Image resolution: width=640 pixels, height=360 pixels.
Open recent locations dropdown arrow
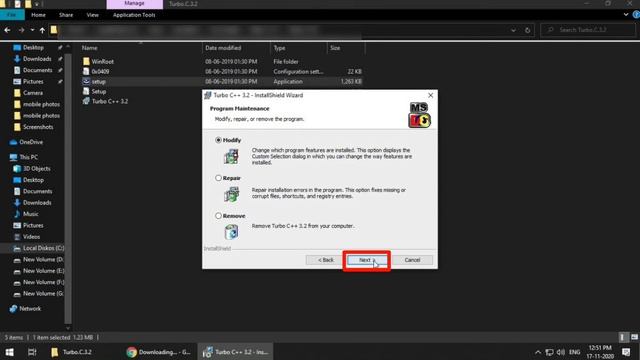tap(32, 30)
